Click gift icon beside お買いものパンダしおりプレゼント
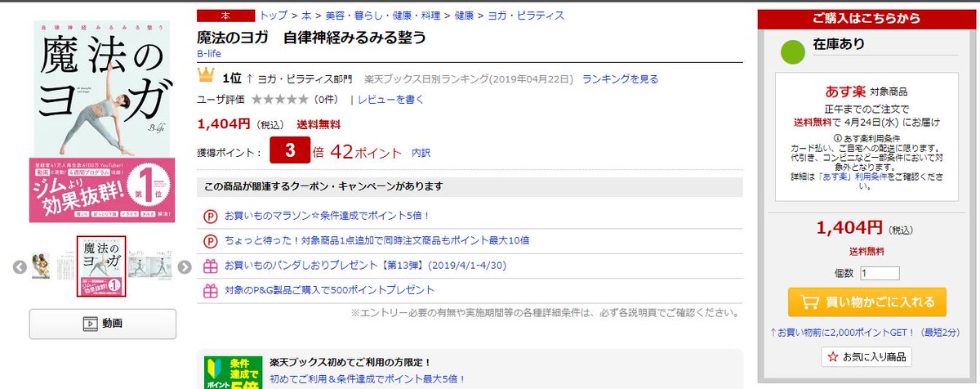The width and height of the screenshot is (980, 389). click(x=209, y=265)
